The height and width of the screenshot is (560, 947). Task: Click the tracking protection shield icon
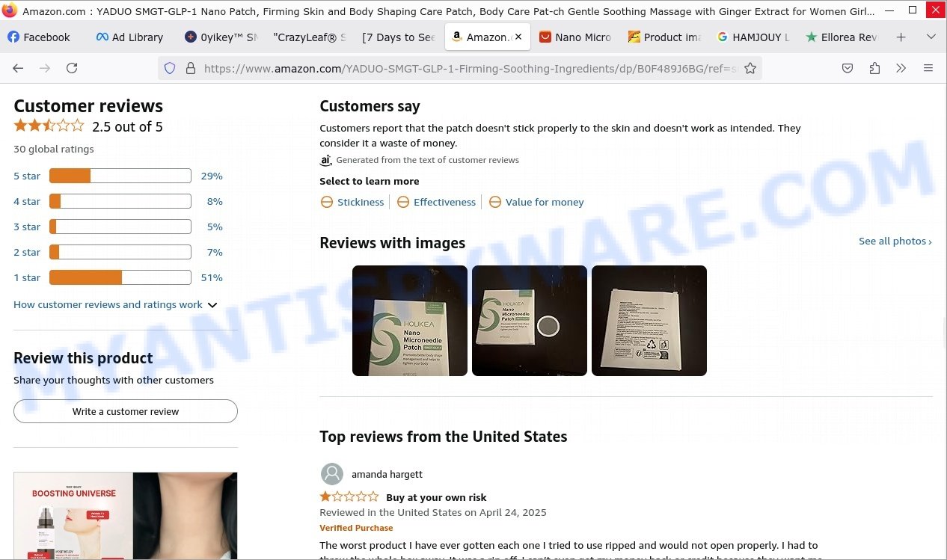tap(170, 68)
